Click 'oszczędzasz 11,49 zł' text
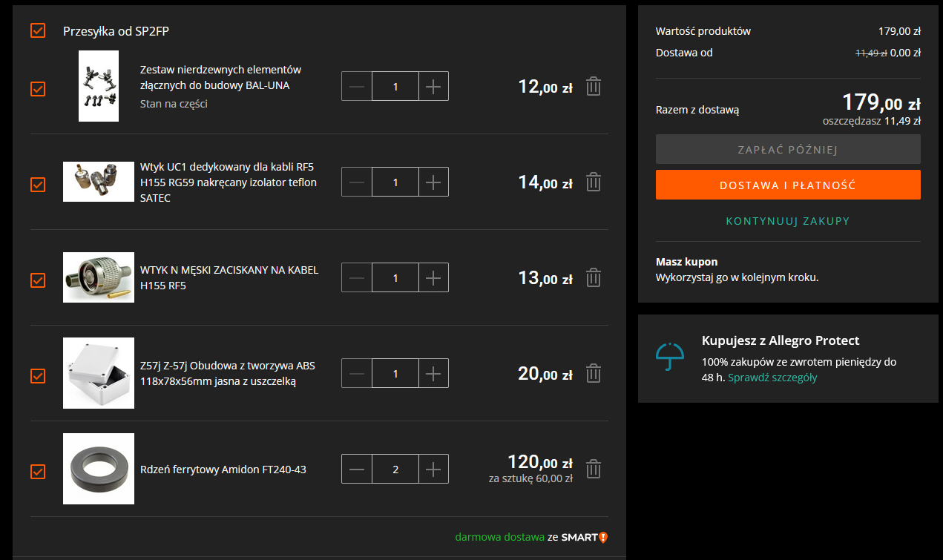The height and width of the screenshot is (560, 943). [x=872, y=121]
